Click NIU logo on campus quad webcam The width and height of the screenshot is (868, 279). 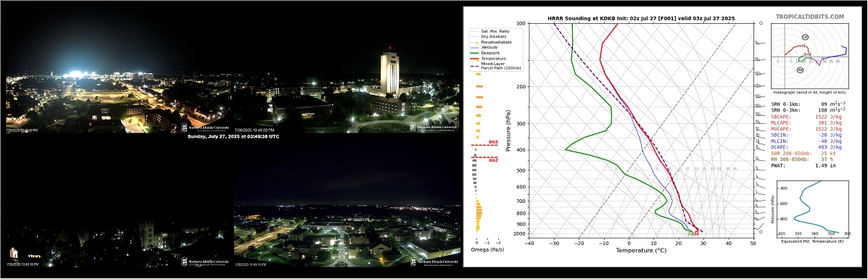[433, 262]
